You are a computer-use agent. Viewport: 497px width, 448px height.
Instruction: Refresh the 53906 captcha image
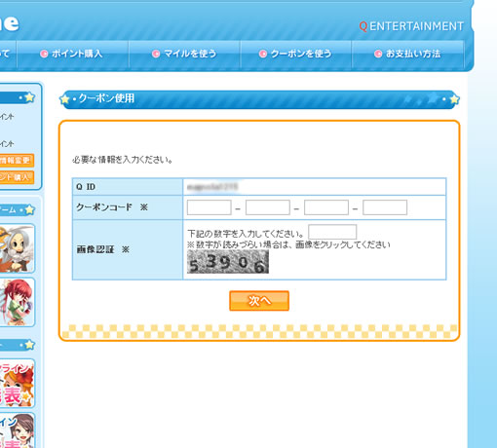(x=228, y=262)
